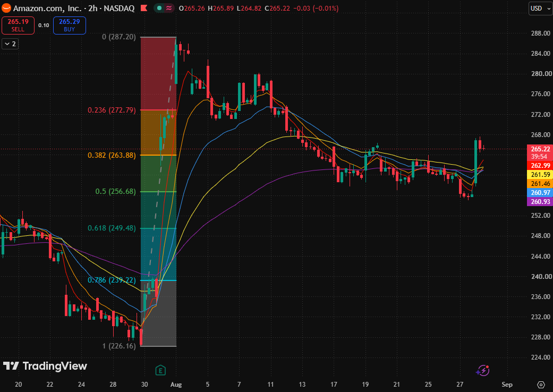Click the Sep date on time axis
Image resolution: width=553 pixels, height=392 pixels.
point(507,384)
